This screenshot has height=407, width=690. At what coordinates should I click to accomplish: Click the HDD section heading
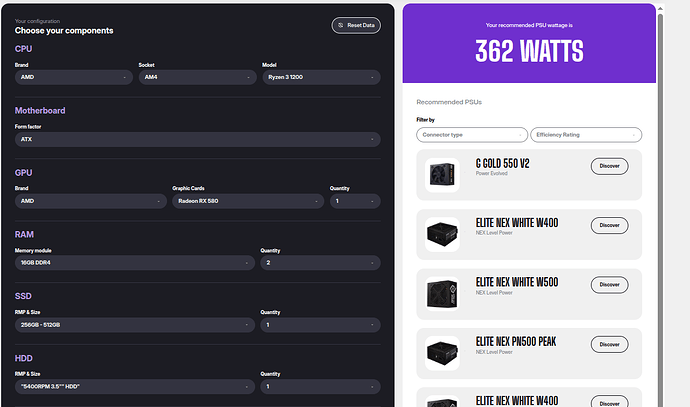(x=24, y=358)
